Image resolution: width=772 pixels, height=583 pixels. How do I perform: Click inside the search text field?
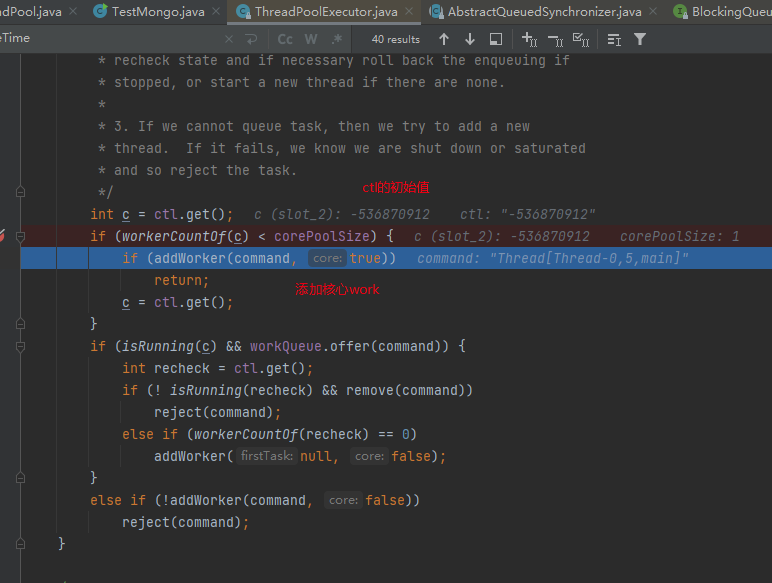113,39
